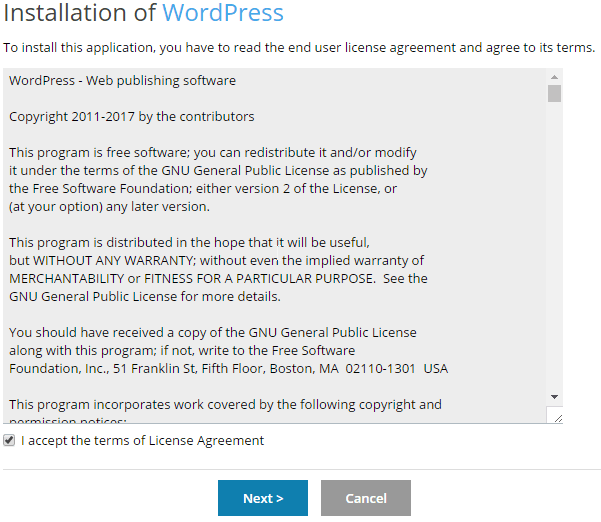Click the Cancel button
Screen dimensions: 601x522
tap(366, 498)
